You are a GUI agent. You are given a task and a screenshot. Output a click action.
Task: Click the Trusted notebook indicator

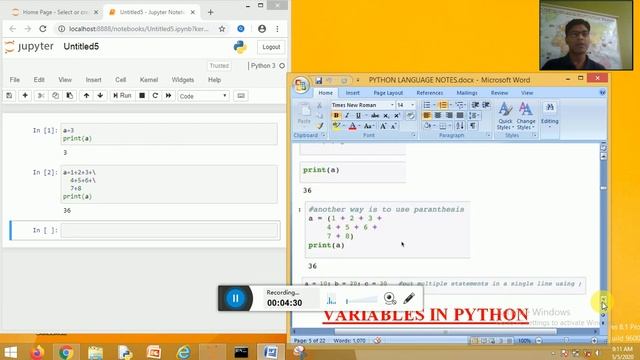coord(219,66)
